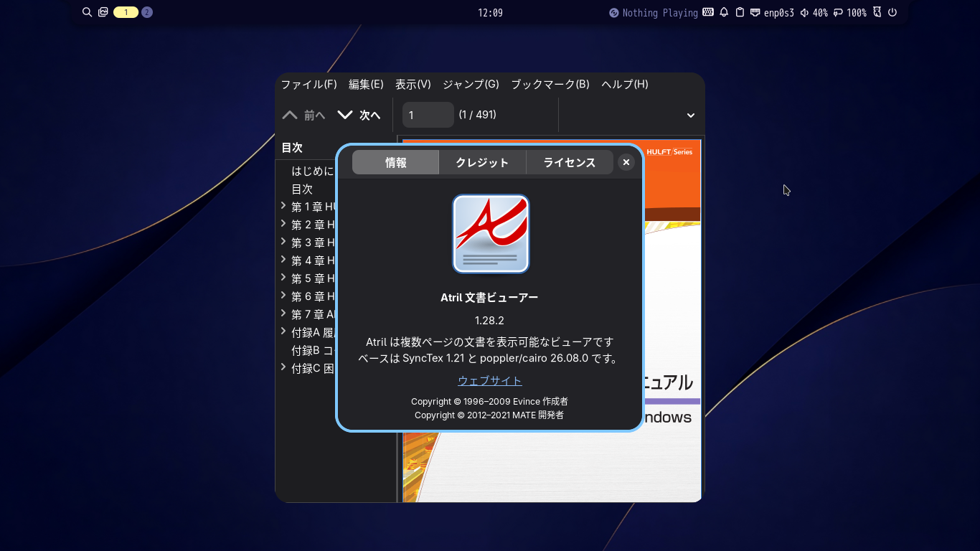Select 付録B in the outline tree

313,350
